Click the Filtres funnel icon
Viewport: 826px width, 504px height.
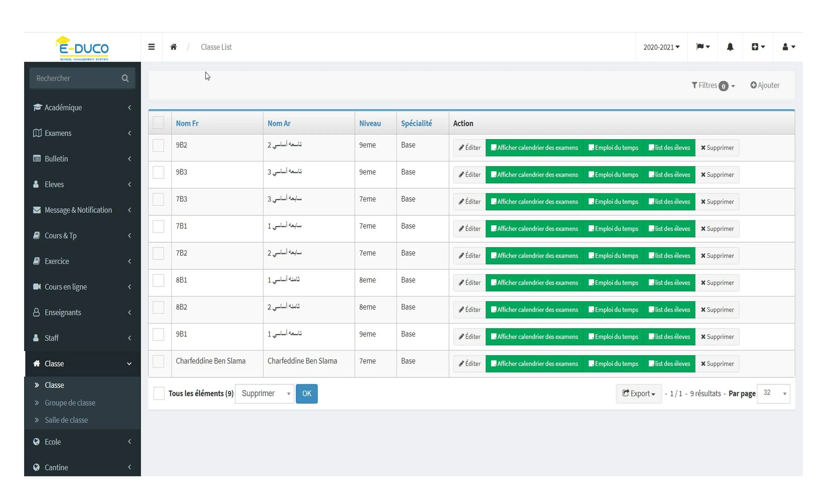point(694,85)
